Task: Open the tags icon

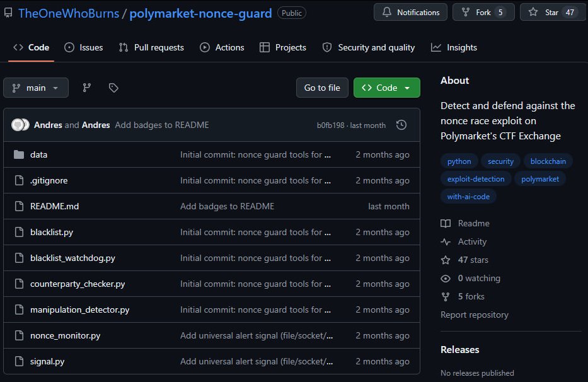Action: tap(113, 88)
